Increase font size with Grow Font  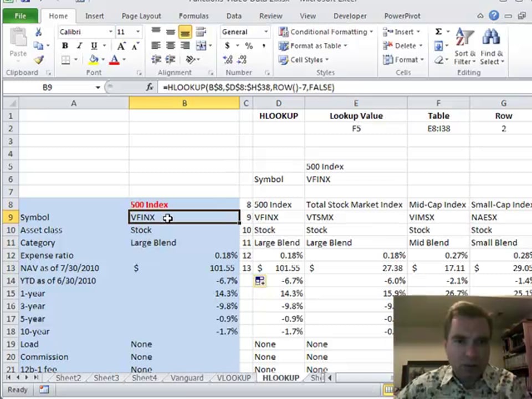tap(121, 46)
